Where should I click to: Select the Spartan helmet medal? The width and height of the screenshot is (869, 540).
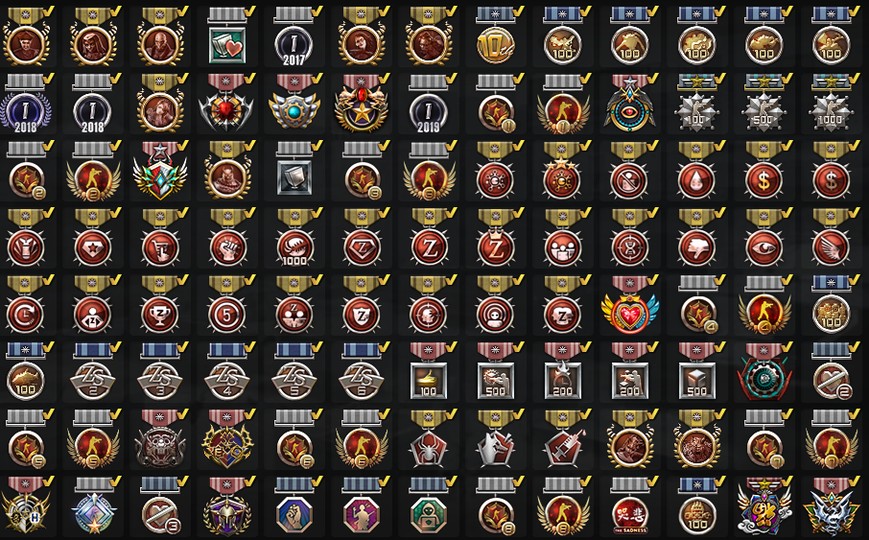[227, 507]
